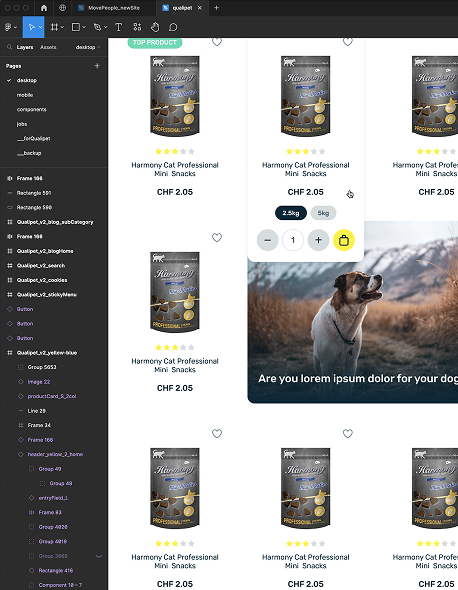Image resolution: width=458 pixels, height=590 pixels.
Task: Select header_yellow_2_home layer
Action: pos(54,454)
